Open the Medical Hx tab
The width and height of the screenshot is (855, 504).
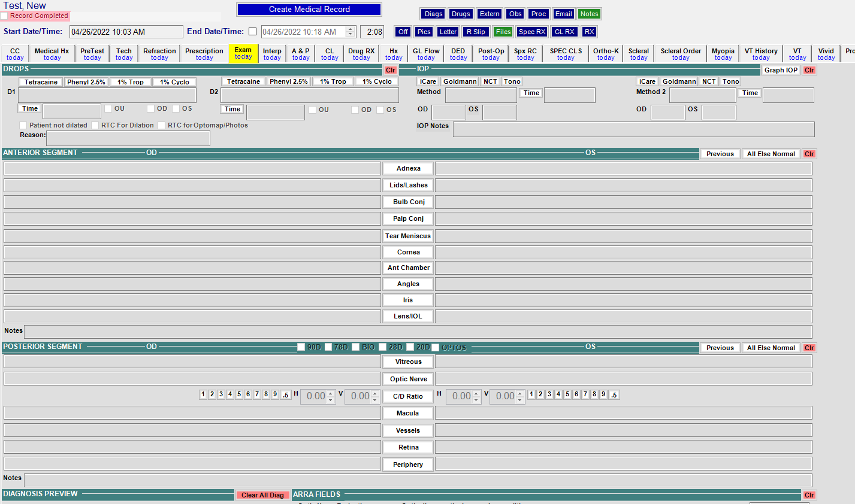coord(52,54)
